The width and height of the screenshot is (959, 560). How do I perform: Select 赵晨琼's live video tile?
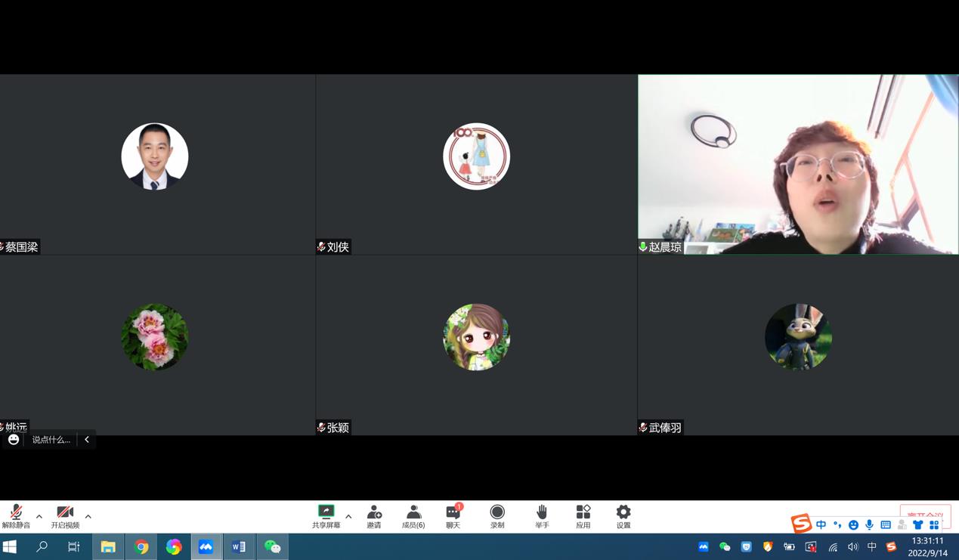click(798, 164)
